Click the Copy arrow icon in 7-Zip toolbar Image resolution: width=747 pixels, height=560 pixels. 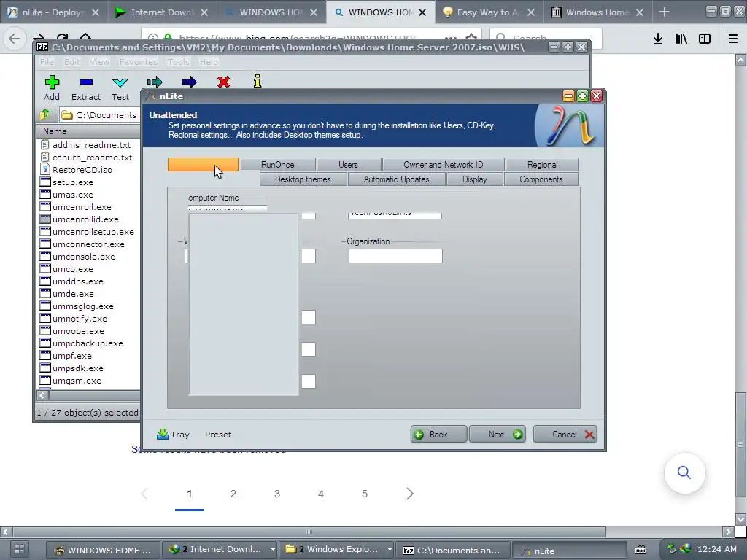[155, 82]
